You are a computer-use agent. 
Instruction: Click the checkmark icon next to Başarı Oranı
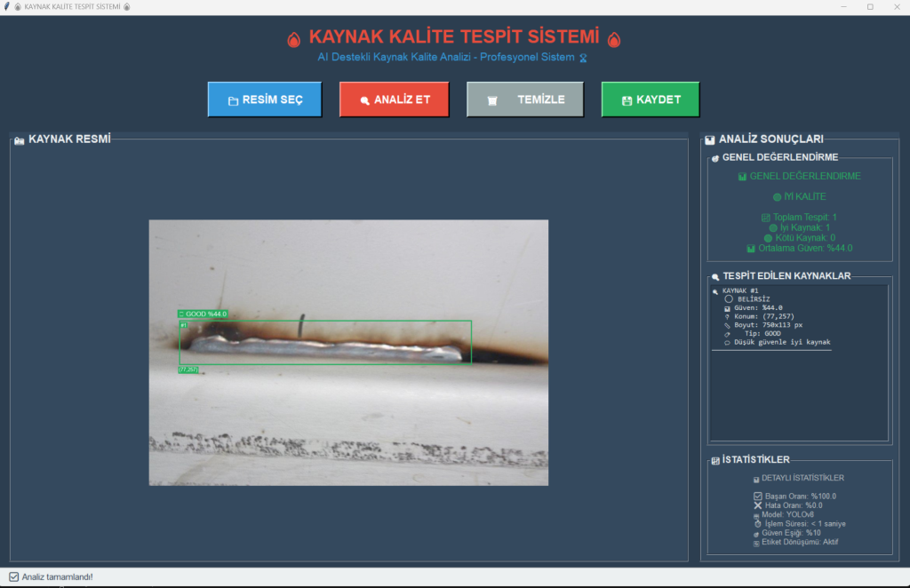click(758, 496)
